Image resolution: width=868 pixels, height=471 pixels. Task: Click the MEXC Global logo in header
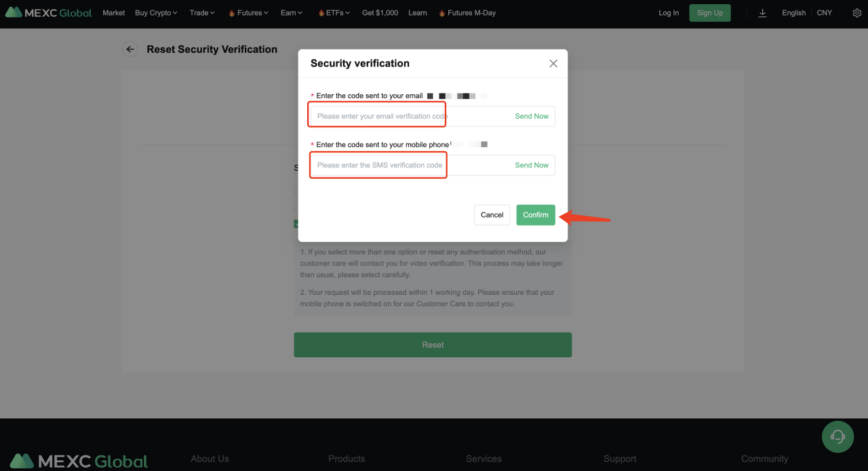tap(48, 13)
